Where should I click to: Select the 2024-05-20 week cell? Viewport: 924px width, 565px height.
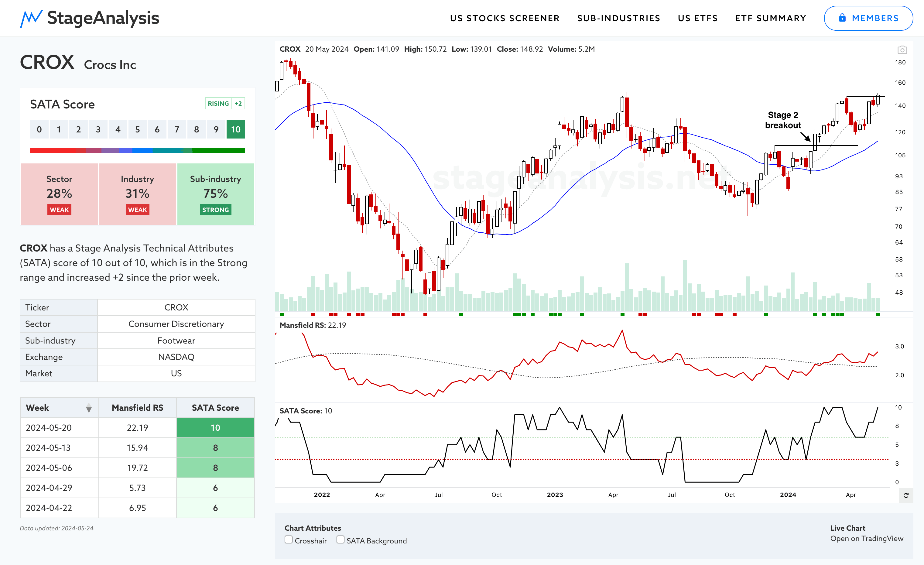(x=60, y=428)
